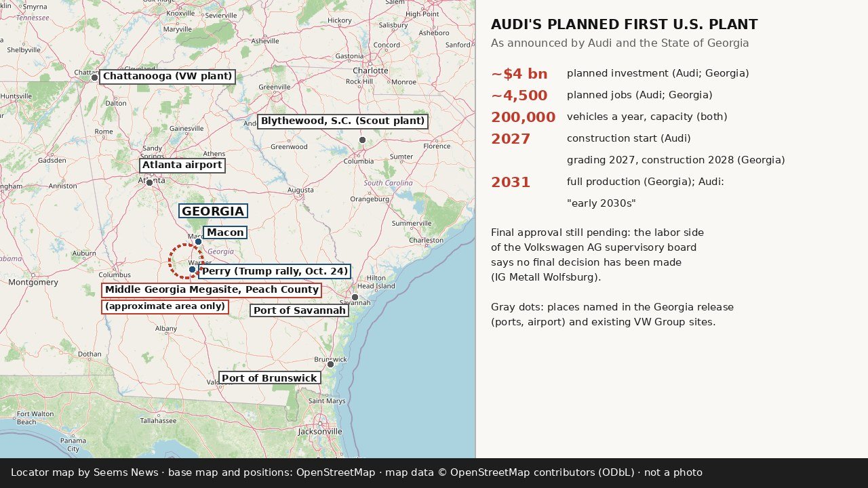
Task: Select the "Port of Brunswick" label
Action: click(270, 378)
